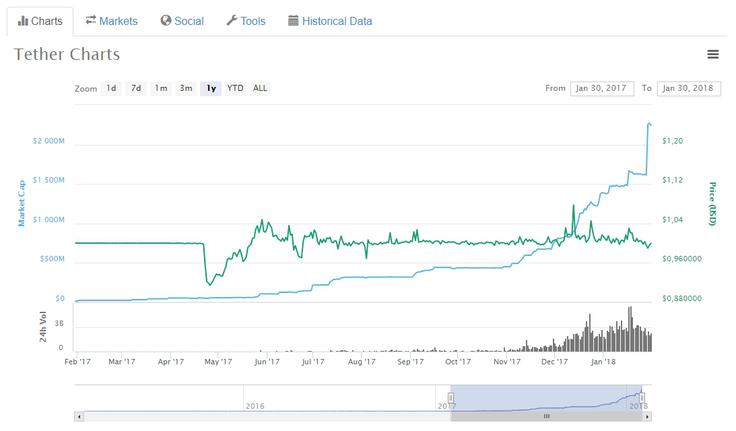Screen dimensions: 736x431
Task: Click the globe icon beside Social
Action: tap(166, 21)
